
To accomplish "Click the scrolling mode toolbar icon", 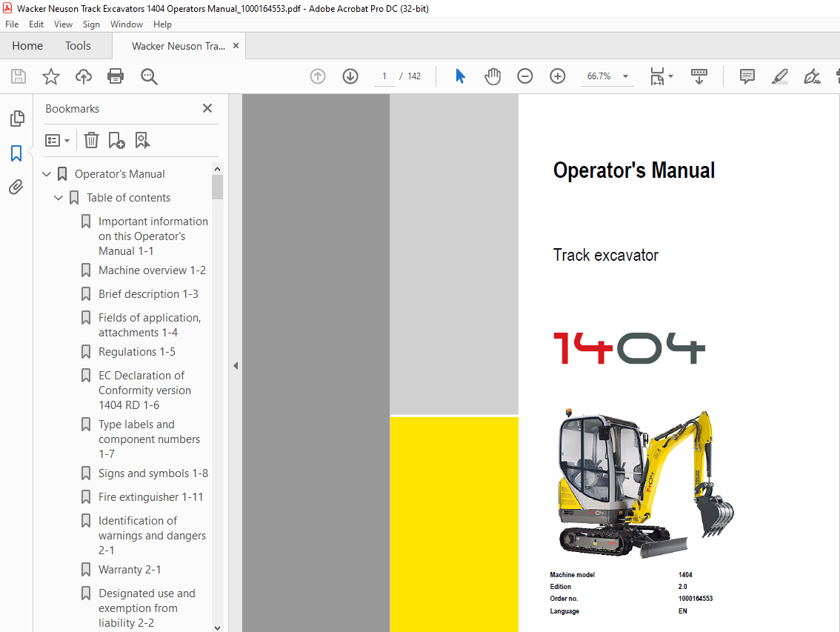I will tap(699, 76).
